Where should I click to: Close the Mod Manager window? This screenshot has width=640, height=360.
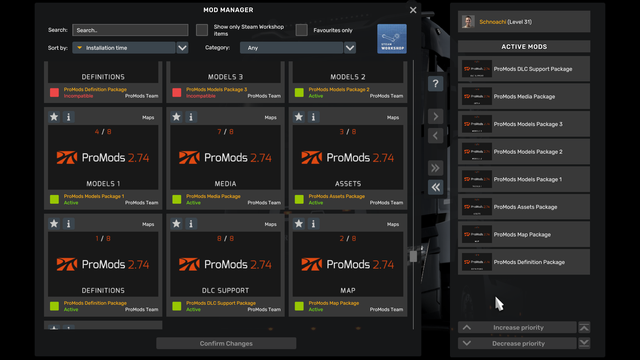click(x=413, y=10)
